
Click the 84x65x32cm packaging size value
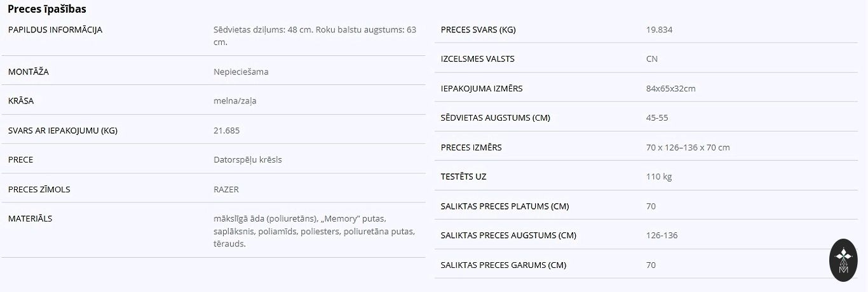[670, 88]
